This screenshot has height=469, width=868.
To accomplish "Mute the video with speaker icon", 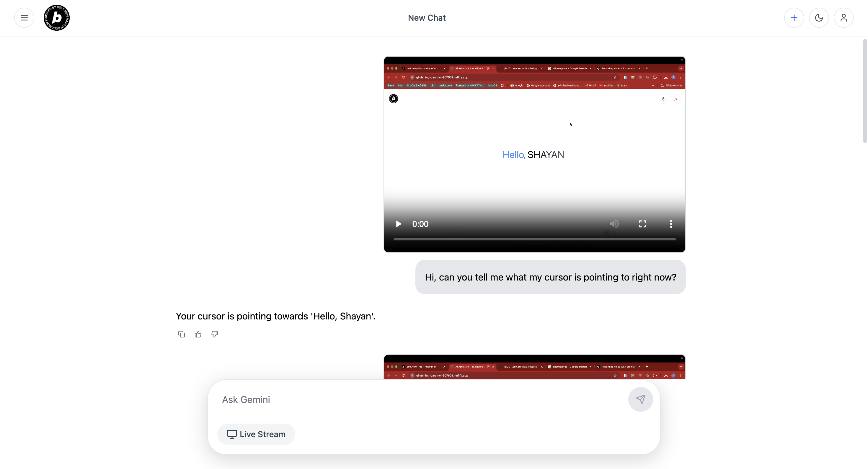I will [x=614, y=224].
